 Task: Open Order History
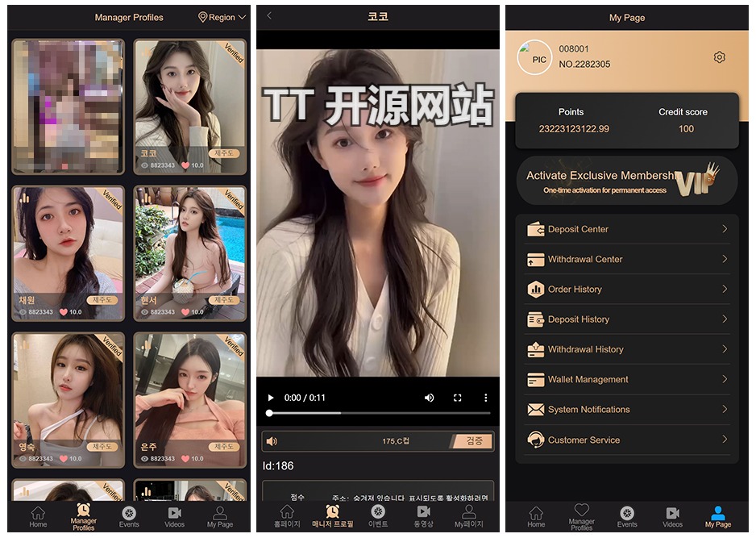point(627,289)
